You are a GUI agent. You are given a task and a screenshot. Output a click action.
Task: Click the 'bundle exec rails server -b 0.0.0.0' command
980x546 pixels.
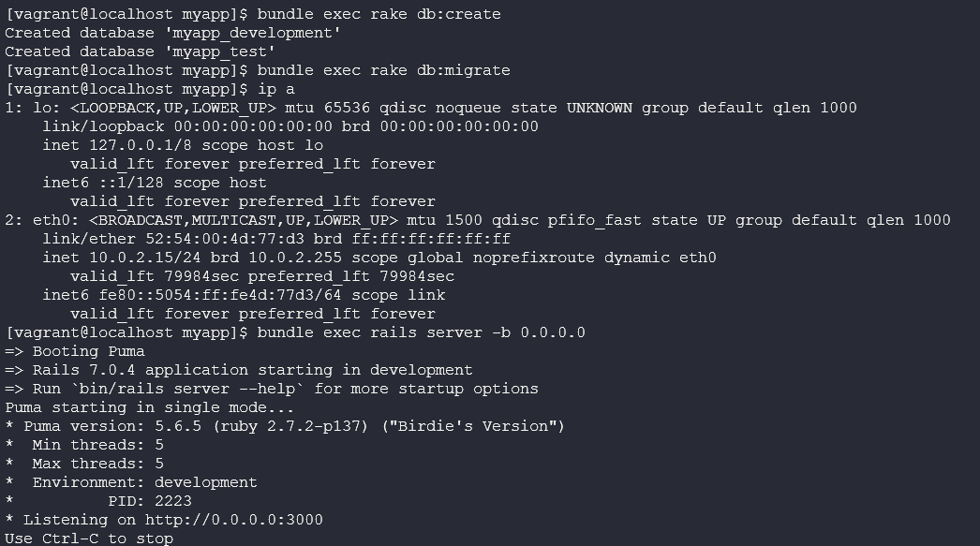(421, 332)
